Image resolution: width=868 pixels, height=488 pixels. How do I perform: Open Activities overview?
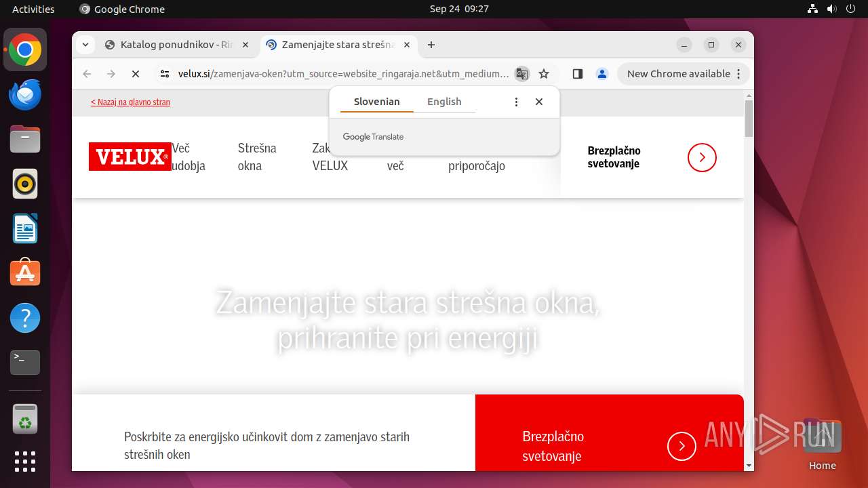pyautogui.click(x=33, y=9)
